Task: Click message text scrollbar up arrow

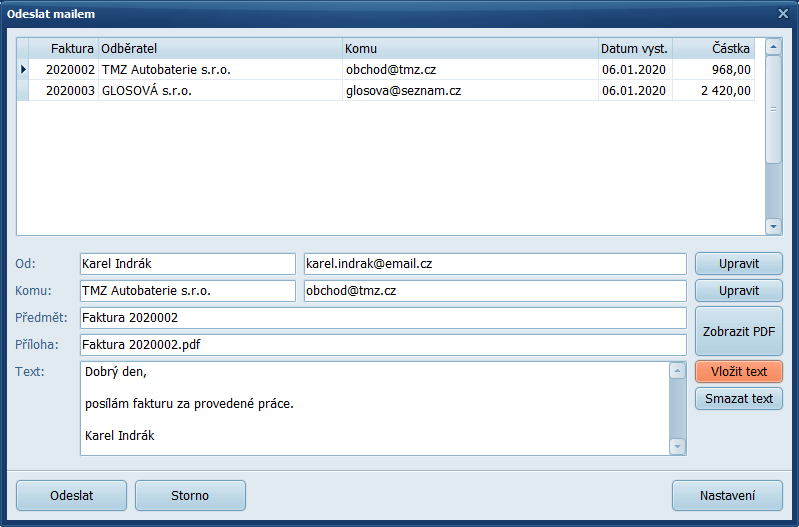Action: (x=677, y=371)
